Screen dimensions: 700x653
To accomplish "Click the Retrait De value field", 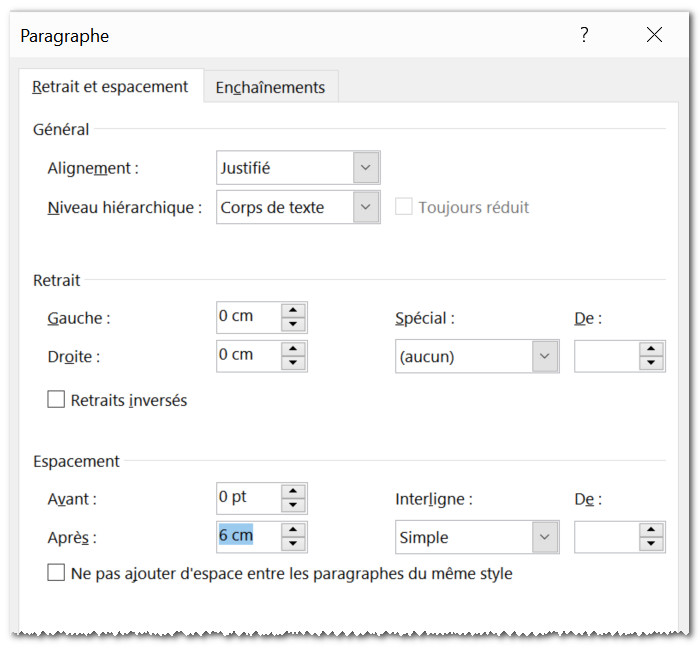I will pyautogui.click(x=606, y=356).
